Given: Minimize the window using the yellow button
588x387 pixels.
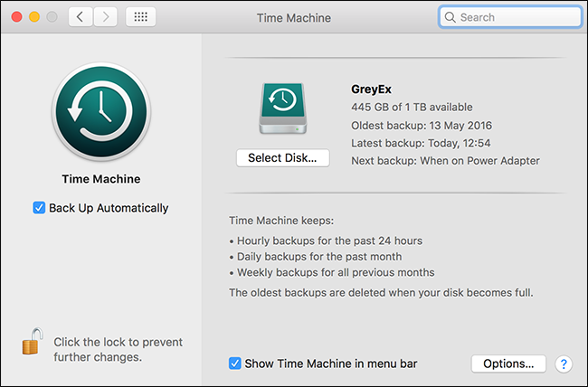Looking at the screenshot, I should [33, 17].
